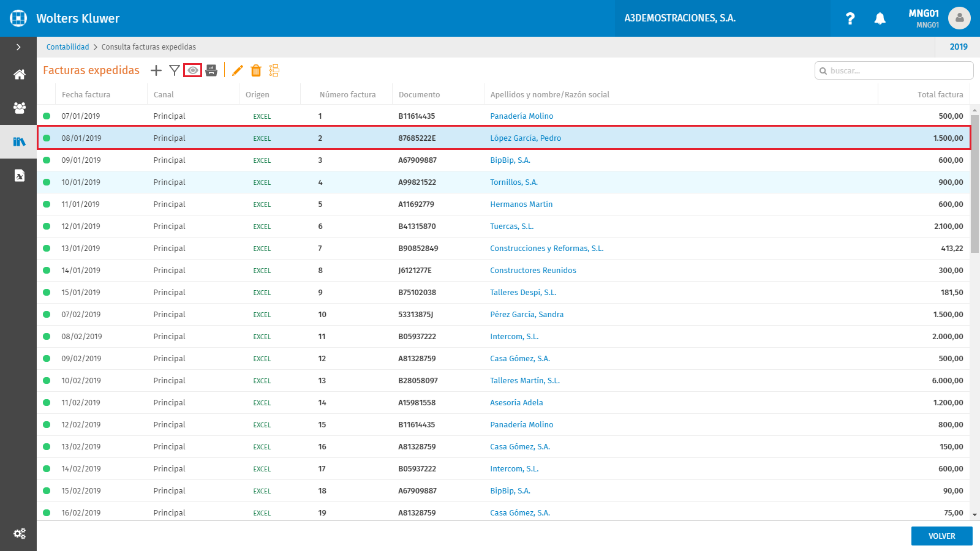Open the help question mark icon
The width and height of the screenshot is (980, 551).
tap(850, 18)
